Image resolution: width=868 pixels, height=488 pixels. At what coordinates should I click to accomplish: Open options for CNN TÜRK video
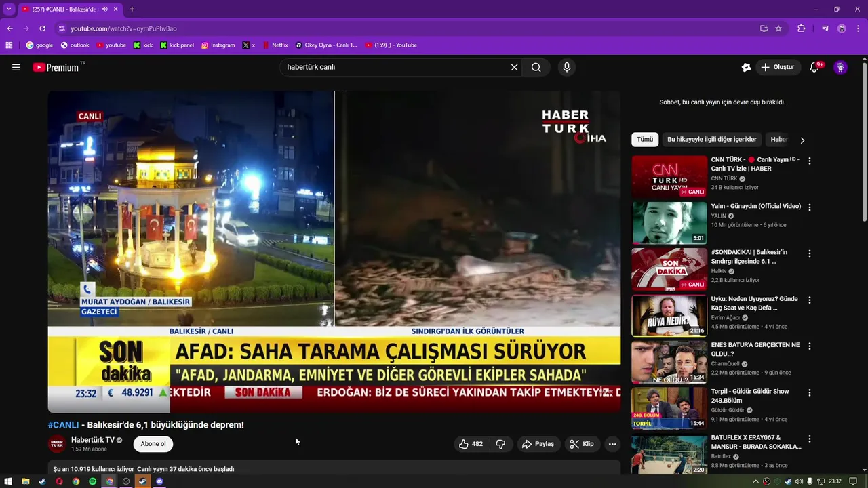[809, 161]
